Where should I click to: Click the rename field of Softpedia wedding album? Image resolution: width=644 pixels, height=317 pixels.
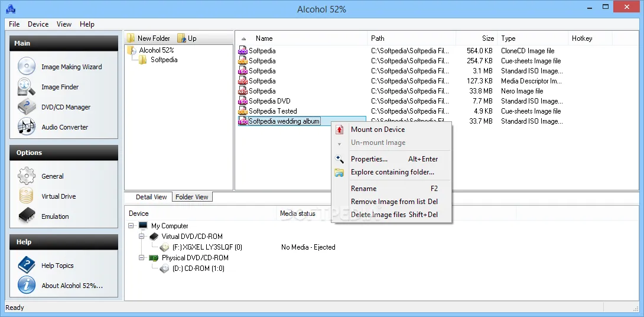284,121
